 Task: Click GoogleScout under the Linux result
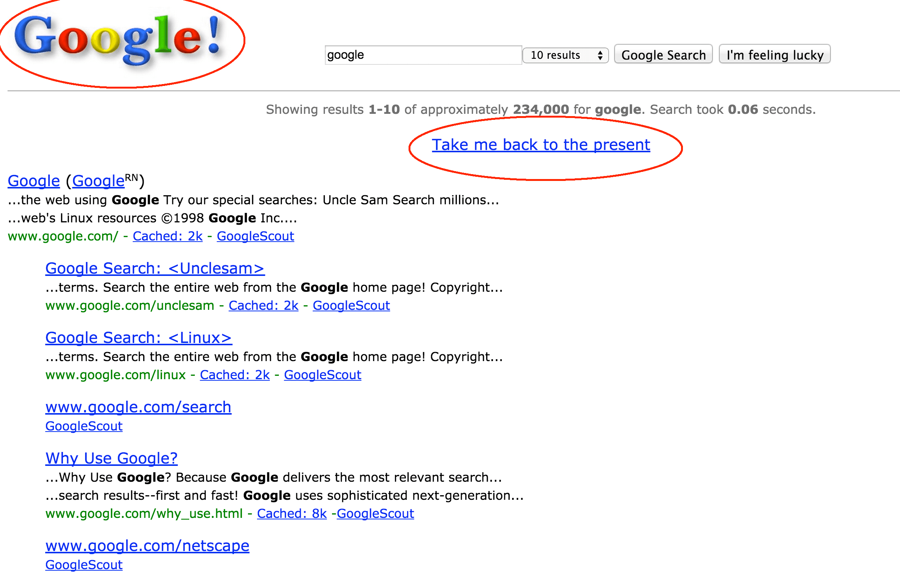(322, 375)
